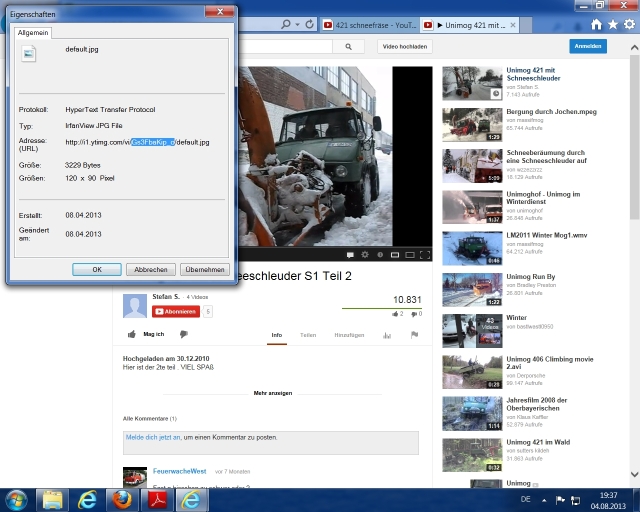
Task: Click the thumbs-down dislike icon
Action: pyautogui.click(x=410, y=313)
